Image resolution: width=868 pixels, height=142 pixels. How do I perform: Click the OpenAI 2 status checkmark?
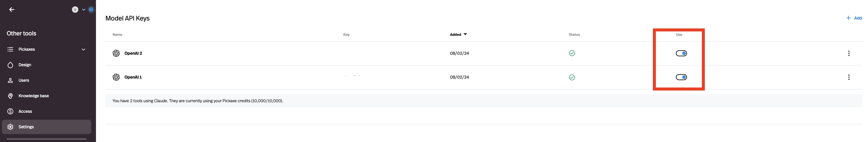572,53
